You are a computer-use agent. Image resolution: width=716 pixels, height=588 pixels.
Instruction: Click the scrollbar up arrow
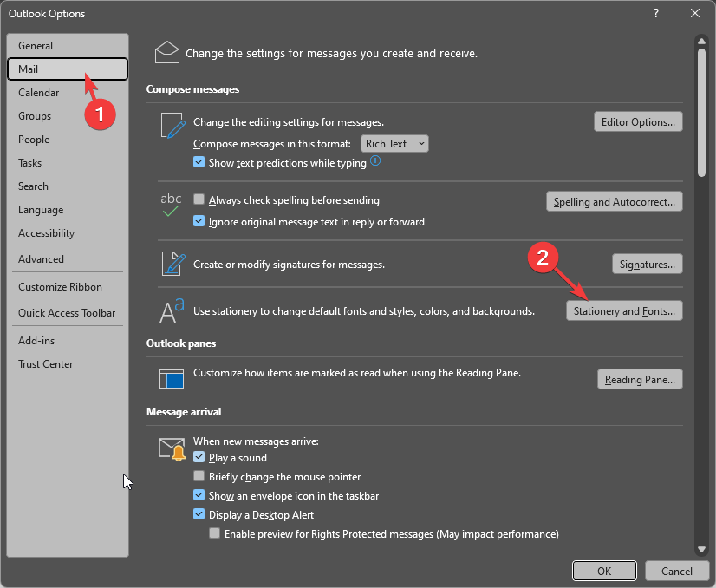pos(701,41)
